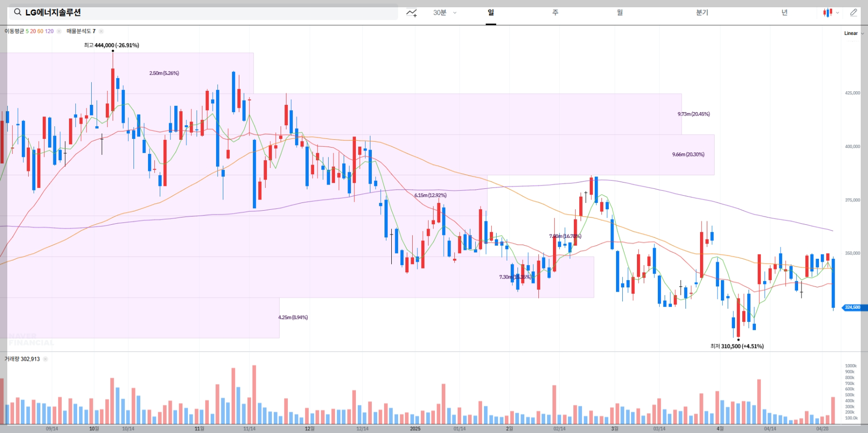Click the 1000k volume axis label
Viewport: 868px width, 433px height.
[x=851, y=366]
